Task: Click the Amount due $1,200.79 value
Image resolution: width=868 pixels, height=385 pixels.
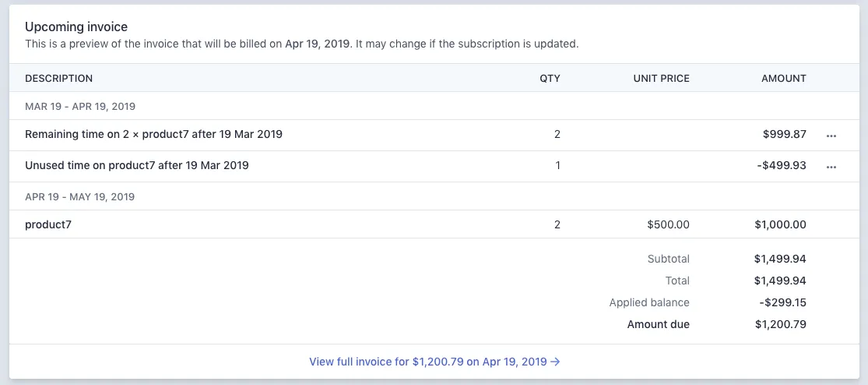Action: click(x=780, y=324)
